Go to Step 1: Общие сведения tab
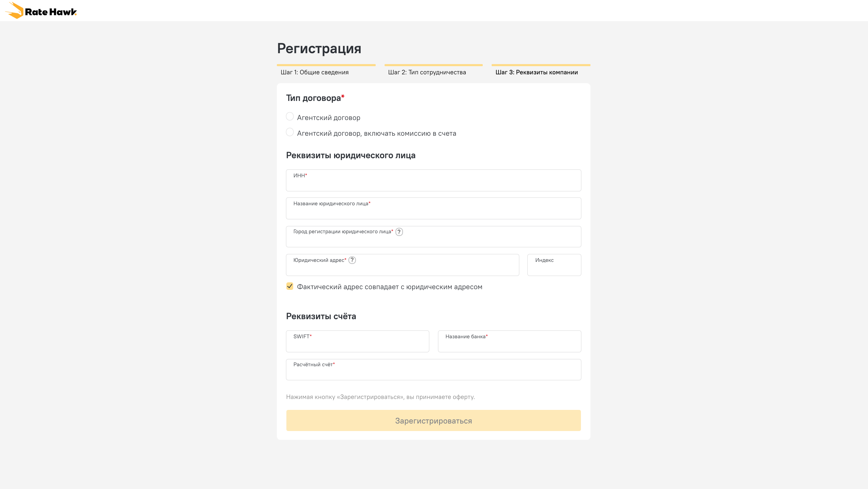This screenshot has height=489, width=868. pos(314,72)
